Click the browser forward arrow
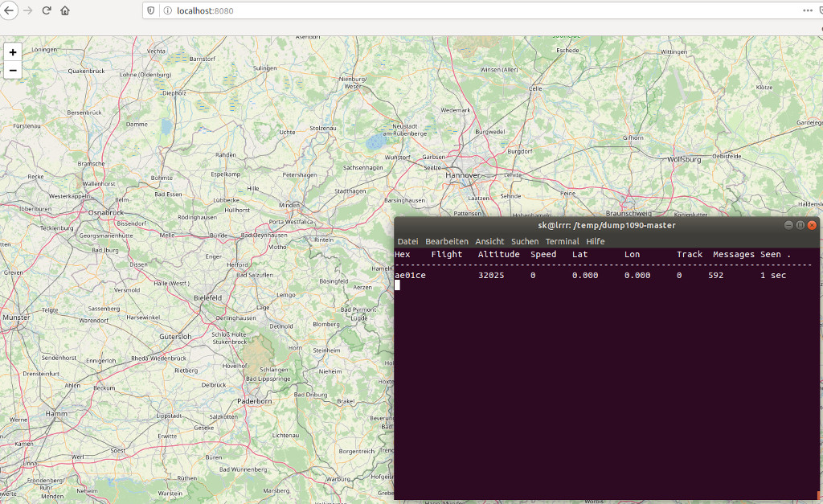The image size is (823, 504). click(x=28, y=10)
